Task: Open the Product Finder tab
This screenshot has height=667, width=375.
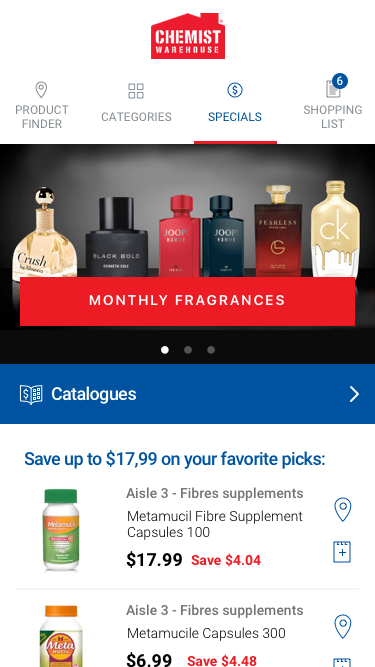Action: click(x=41, y=105)
